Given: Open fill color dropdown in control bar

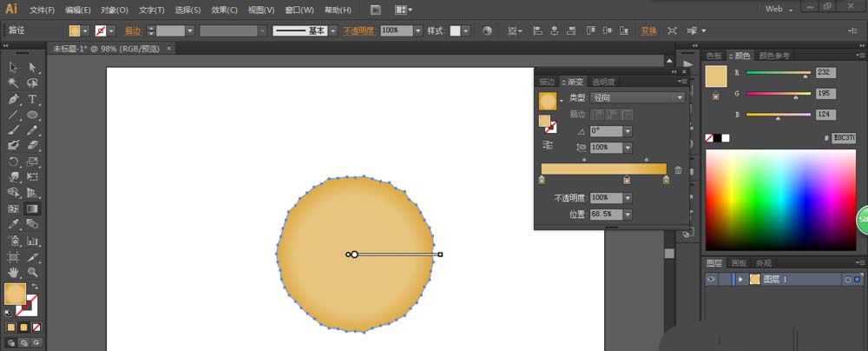Looking at the screenshot, I should pyautogui.click(x=85, y=31).
